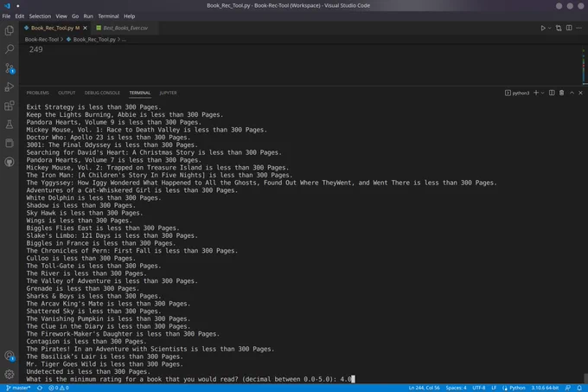
Task: Open the Source Control view
Action: tap(10, 68)
